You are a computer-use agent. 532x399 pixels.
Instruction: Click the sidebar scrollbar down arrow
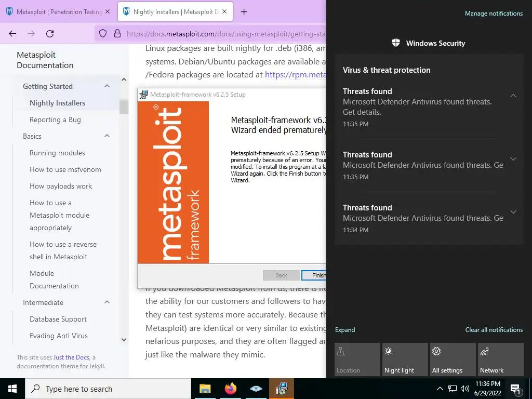click(124, 340)
